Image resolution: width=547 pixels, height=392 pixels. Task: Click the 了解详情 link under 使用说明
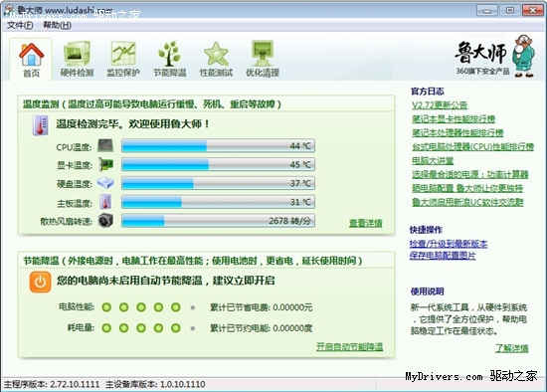pos(512,348)
